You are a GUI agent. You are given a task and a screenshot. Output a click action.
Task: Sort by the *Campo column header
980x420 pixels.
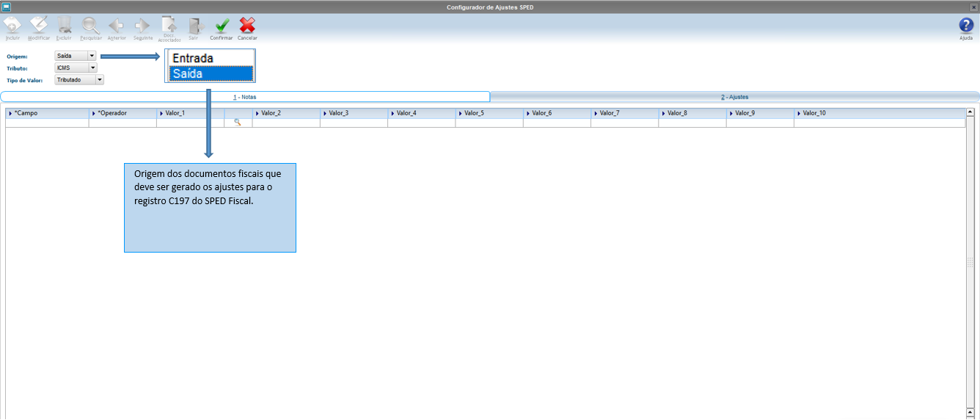coord(47,113)
